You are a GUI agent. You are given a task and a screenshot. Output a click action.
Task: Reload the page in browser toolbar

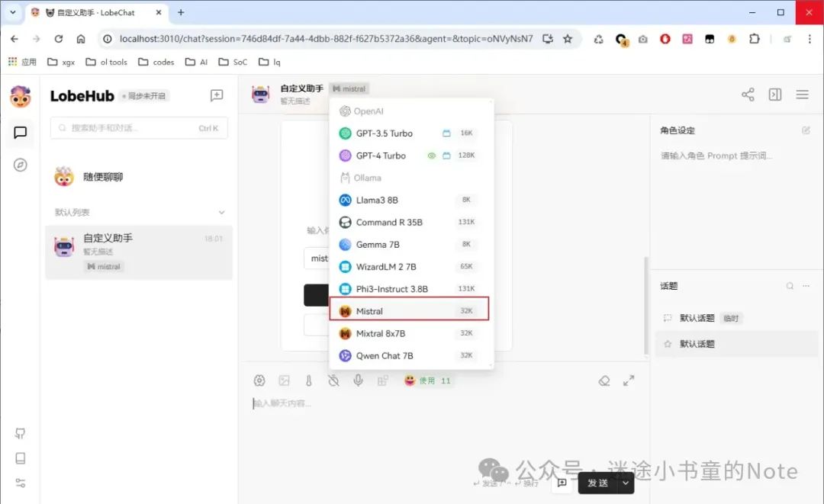click(x=58, y=39)
